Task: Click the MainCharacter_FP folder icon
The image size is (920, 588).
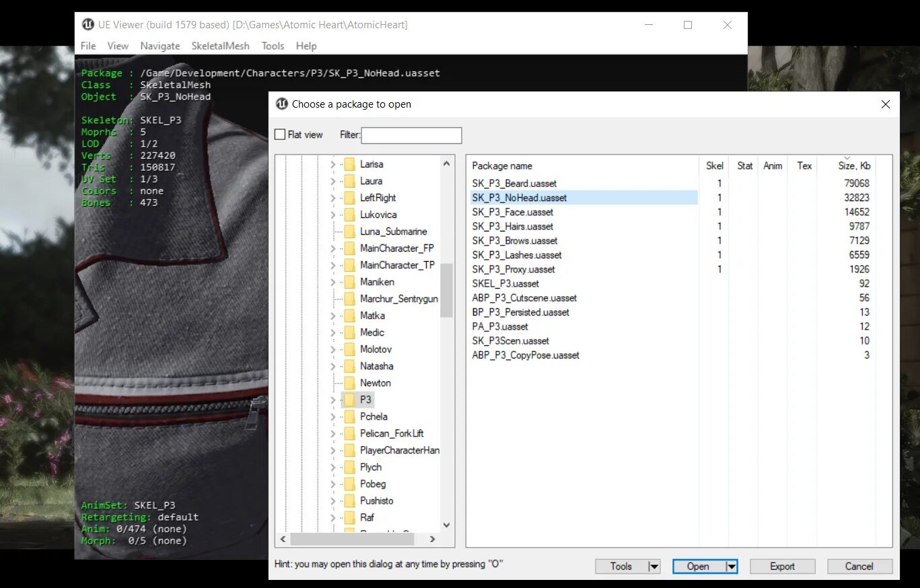Action: 349,248
